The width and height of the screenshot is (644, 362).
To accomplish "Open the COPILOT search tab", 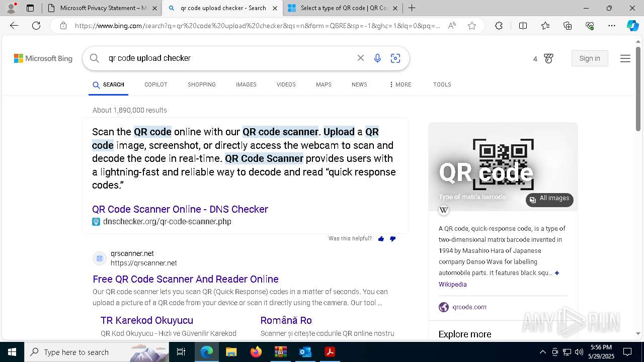I will 156,84.
